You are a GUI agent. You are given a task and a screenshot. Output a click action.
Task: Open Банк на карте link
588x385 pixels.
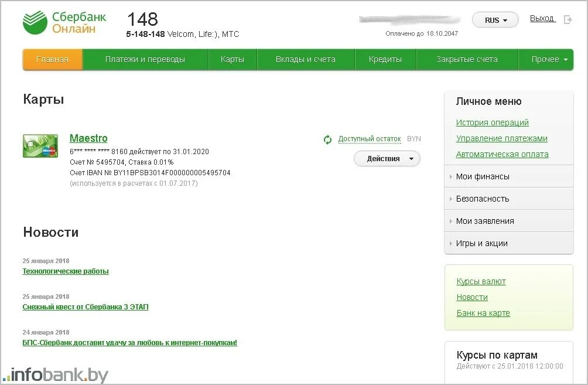(x=483, y=313)
